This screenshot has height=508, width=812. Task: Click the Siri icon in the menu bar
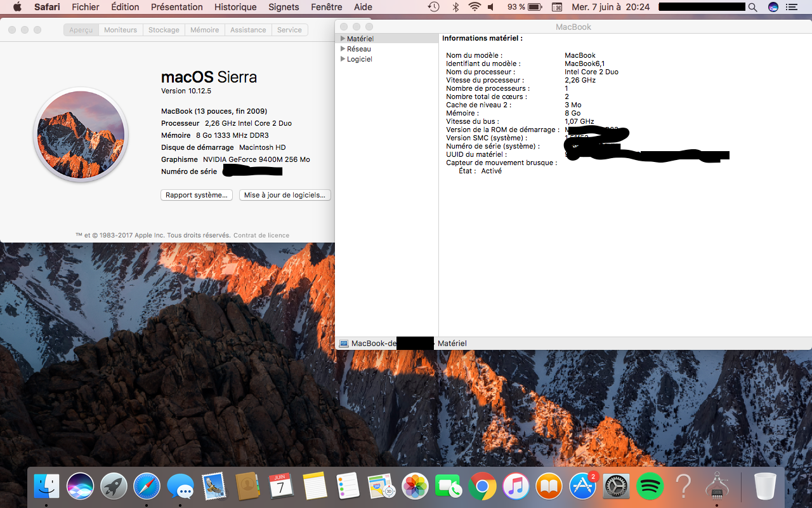tap(773, 7)
